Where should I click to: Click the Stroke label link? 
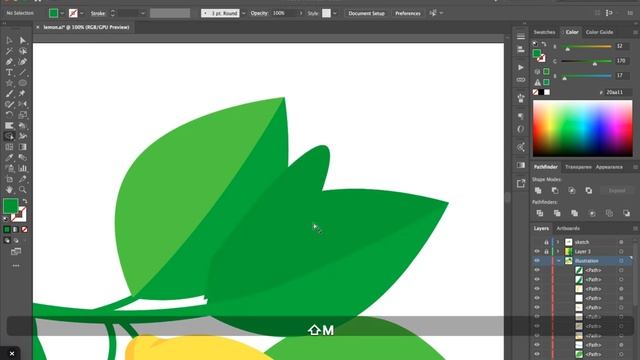click(x=98, y=13)
